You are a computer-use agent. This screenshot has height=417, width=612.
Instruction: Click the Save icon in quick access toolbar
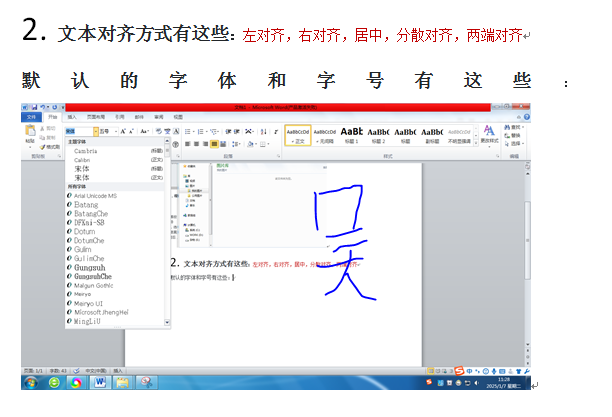[x=34, y=107]
